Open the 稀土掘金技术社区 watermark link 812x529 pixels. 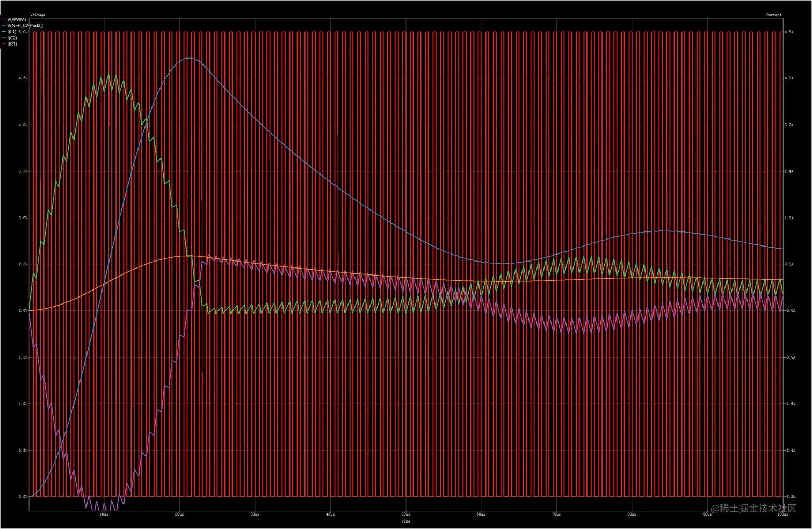click(754, 507)
